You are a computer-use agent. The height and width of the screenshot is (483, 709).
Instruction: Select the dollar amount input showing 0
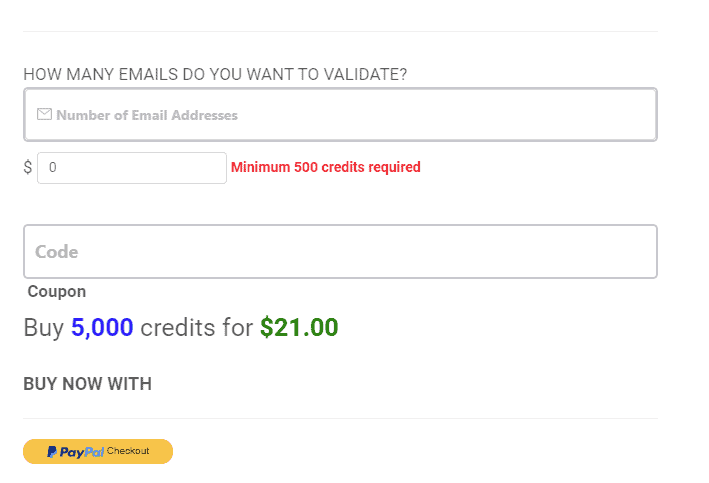click(x=132, y=168)
